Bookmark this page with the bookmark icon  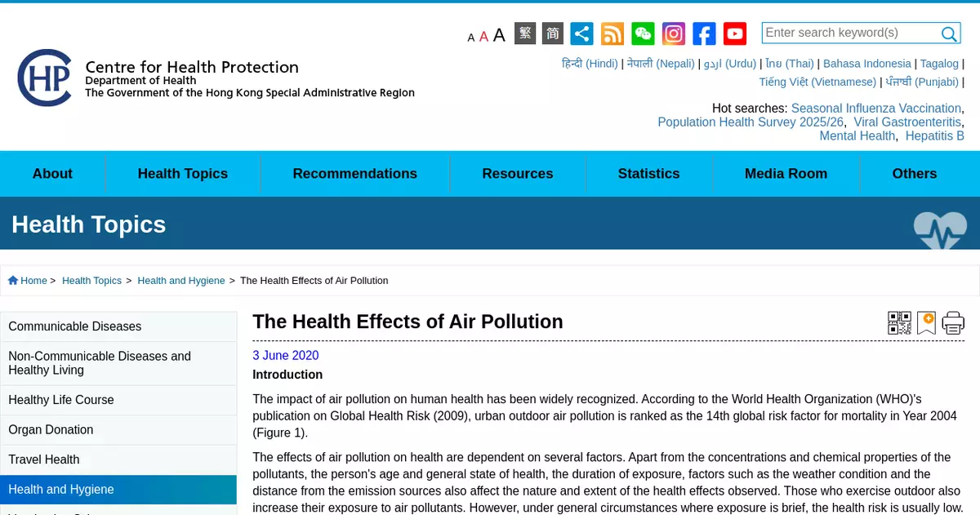(x=926, y=323)
